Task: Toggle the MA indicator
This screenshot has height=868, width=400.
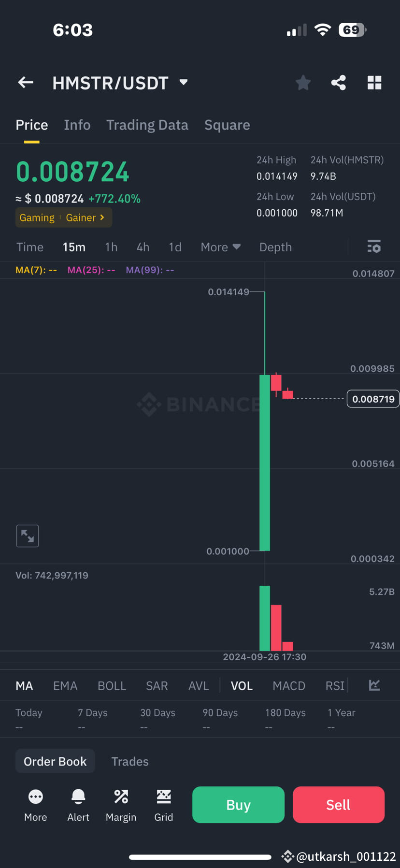Action: tap(24, 685)
